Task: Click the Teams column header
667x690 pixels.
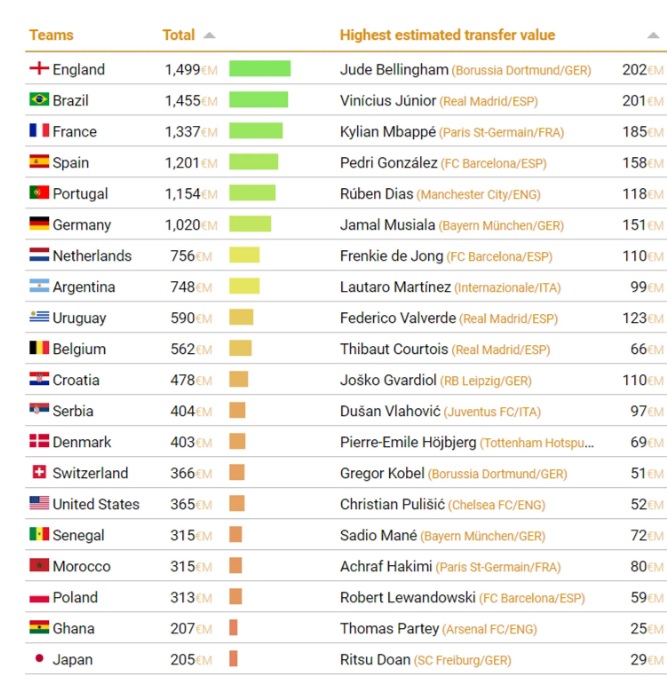Action: (51, 35)
